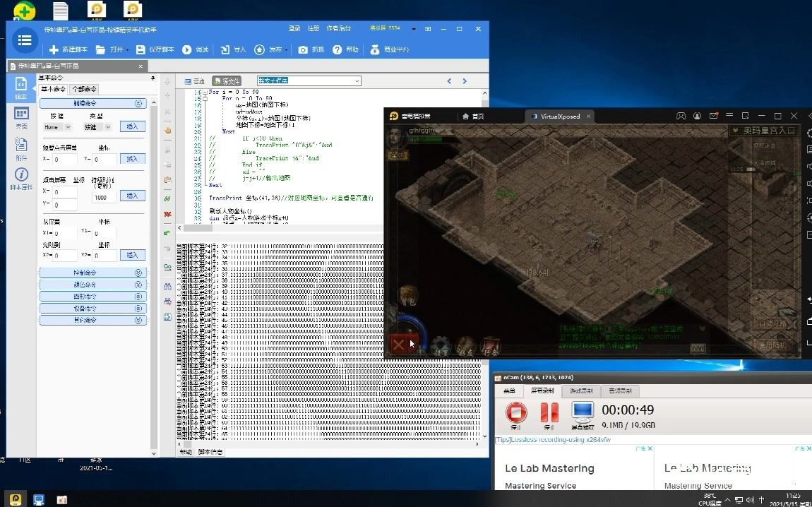The image size is (812, 507).
Task: Click the gamepad icon in the emulator title bar
Action: (x=681, y=116)
